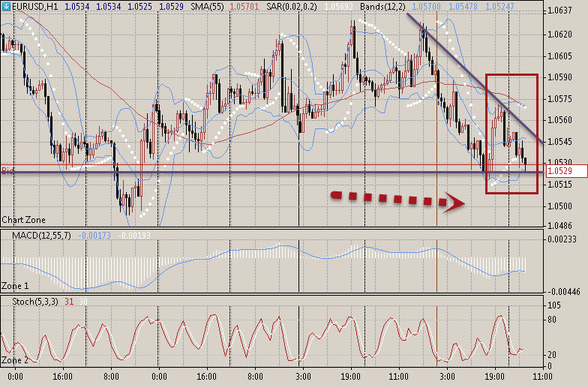Click the current price tag 1.0529

(x=559, y=172)
